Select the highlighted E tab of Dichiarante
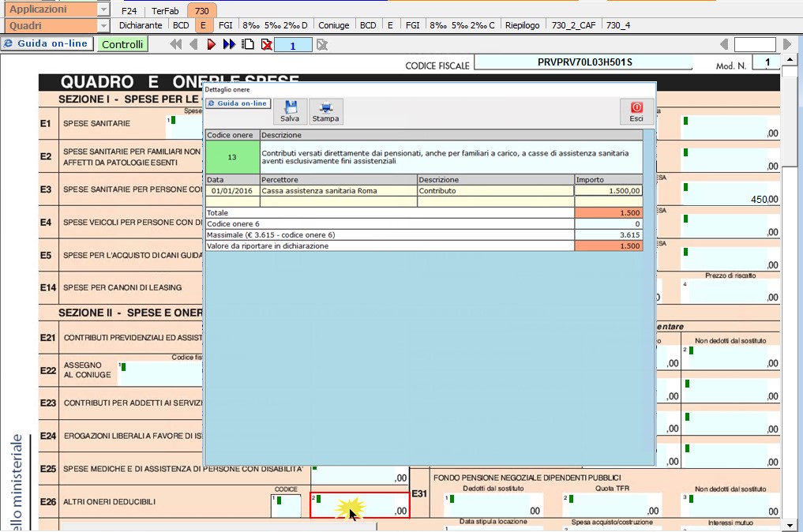This screenshot has width=803, height=532. click(203, 25)
